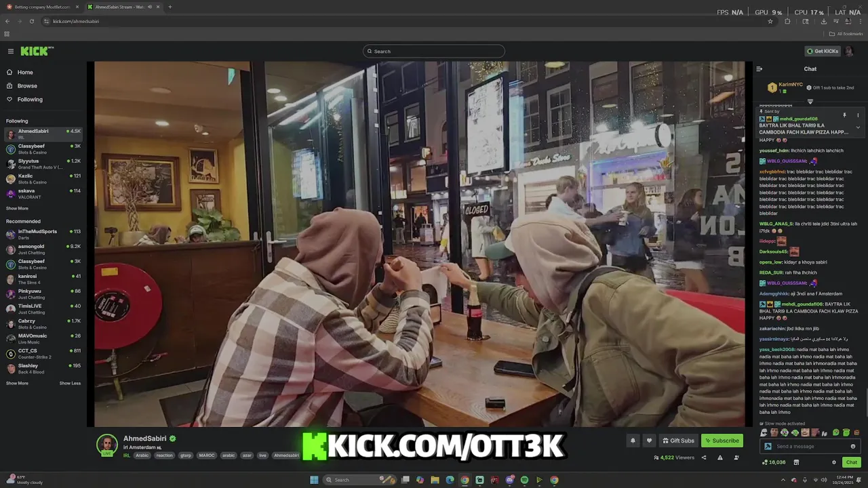Click the Gift Subs button
Viewport: 868px width, 488px height.
tap(678, 441)
